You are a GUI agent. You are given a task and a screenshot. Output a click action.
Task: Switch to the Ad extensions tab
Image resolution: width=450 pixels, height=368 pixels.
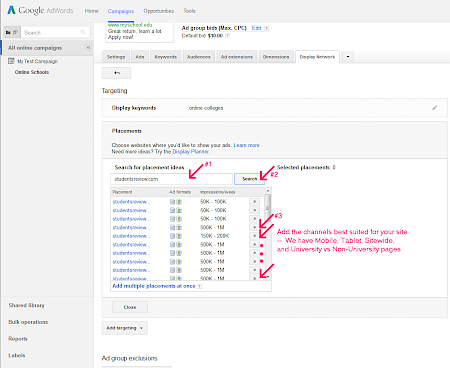click(x=237, y=57)
